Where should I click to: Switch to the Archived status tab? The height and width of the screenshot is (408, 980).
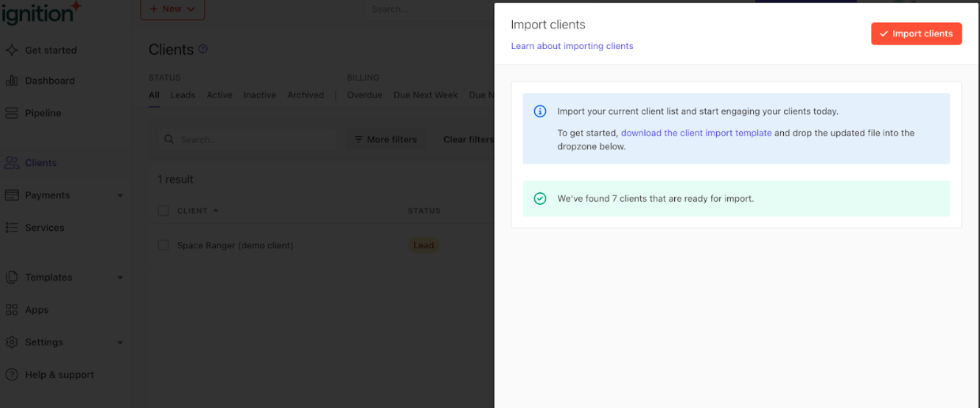point(306,95)
